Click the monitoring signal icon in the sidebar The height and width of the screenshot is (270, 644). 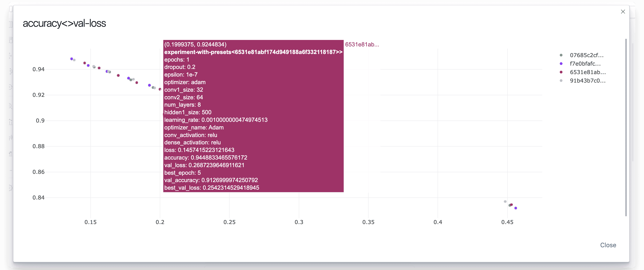(x=10, y=137)
